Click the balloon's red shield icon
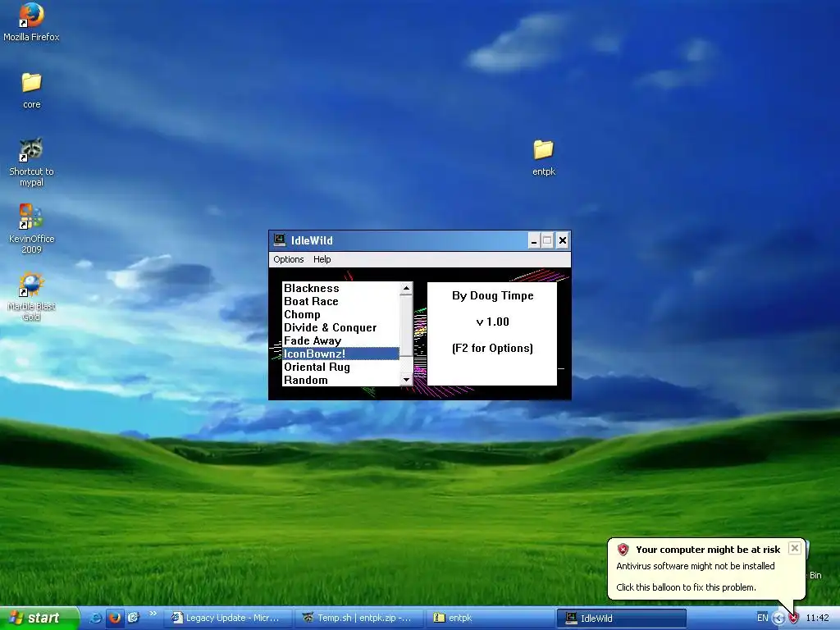The width and height of the screenshot is (840, 630). 623,549
